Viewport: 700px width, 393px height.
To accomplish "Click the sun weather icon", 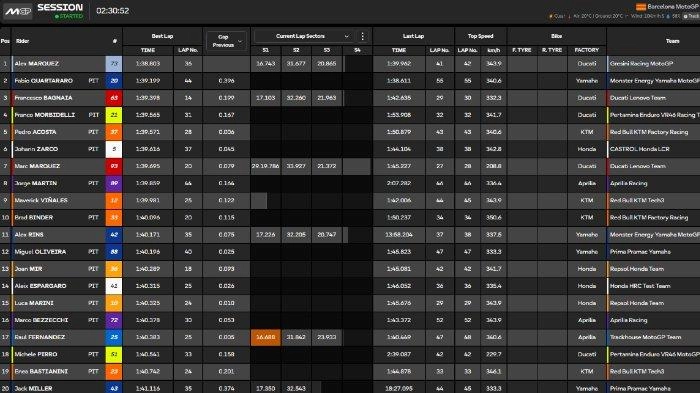I will click(x=550, y=17).
